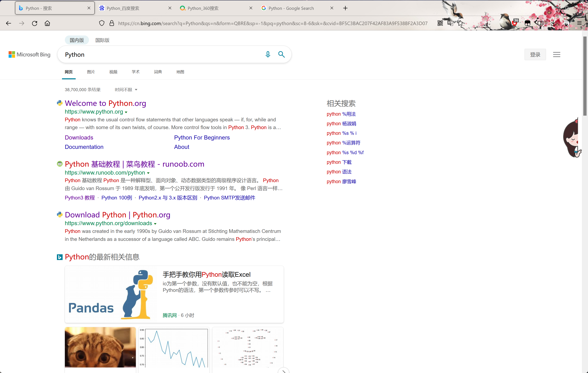This screenshot has width=588, height=373.
Task: Select the 国内版 search version
Action: click(x=77, y=40)
